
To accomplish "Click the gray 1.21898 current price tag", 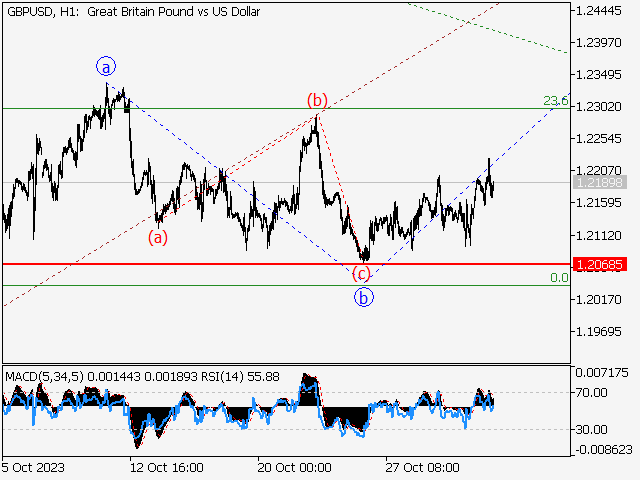I will pyautogui.click(x=600, y=182).
